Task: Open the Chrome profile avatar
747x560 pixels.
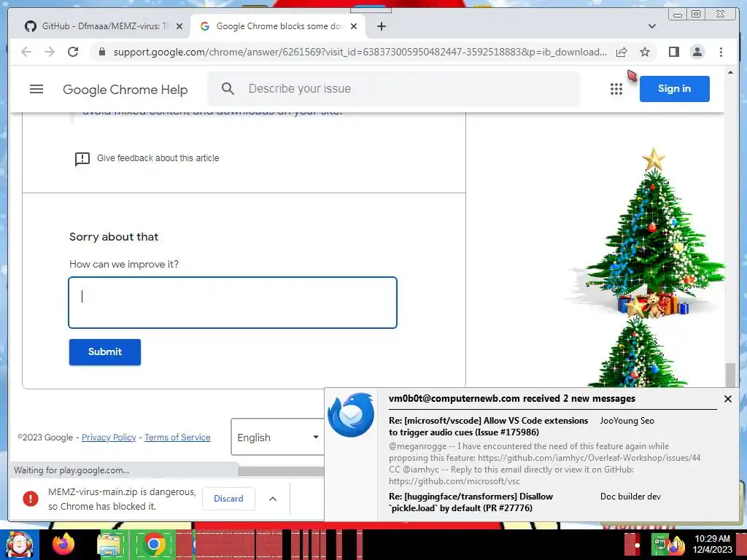Action: (697, 52)
